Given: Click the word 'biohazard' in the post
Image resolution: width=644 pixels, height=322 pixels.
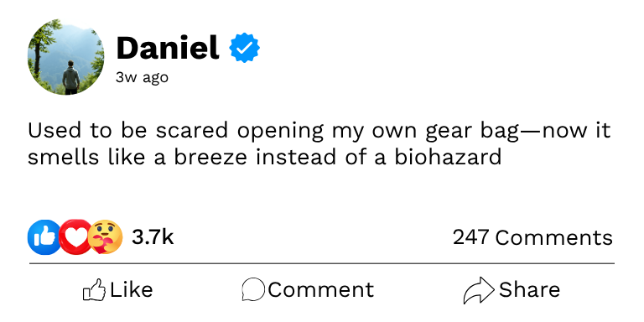Looking at the screenshot, I should (x=448, y=157).
